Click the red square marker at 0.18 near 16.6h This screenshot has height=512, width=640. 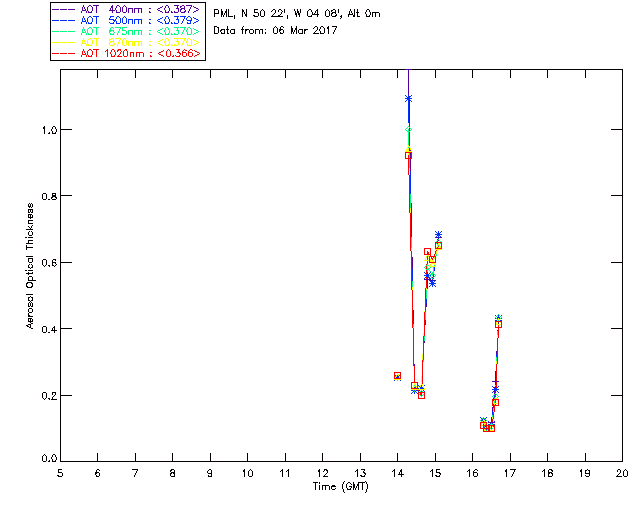496,403
